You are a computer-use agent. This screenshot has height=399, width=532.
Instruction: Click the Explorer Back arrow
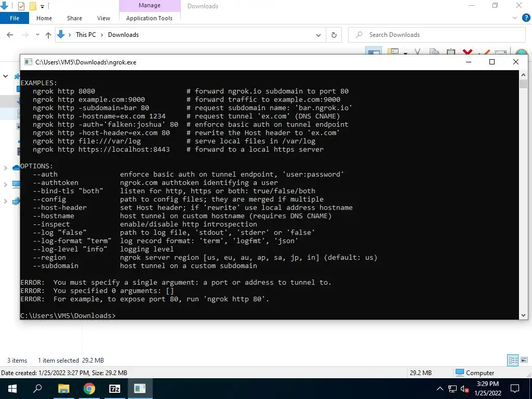10,35
